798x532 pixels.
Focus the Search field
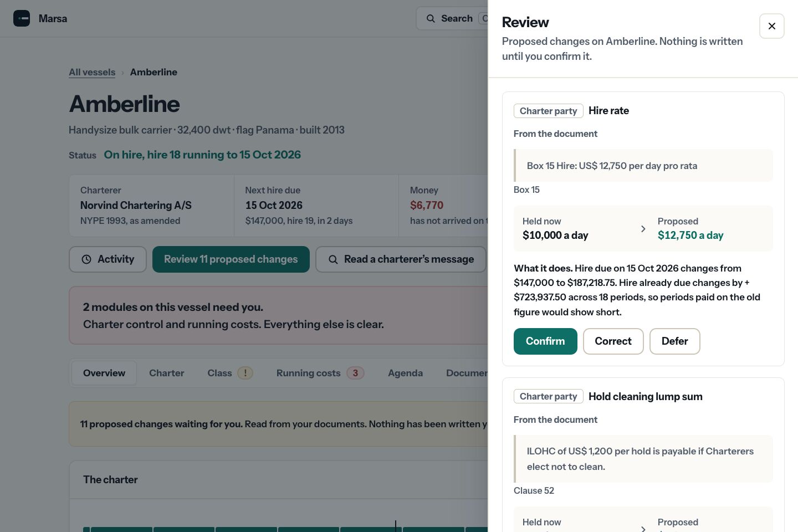(452, 18)
